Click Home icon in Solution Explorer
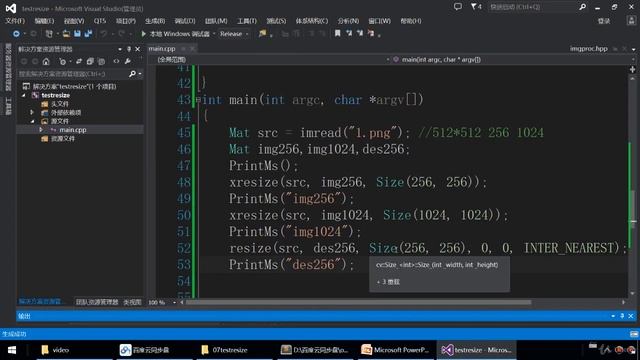 pos(46,61)
